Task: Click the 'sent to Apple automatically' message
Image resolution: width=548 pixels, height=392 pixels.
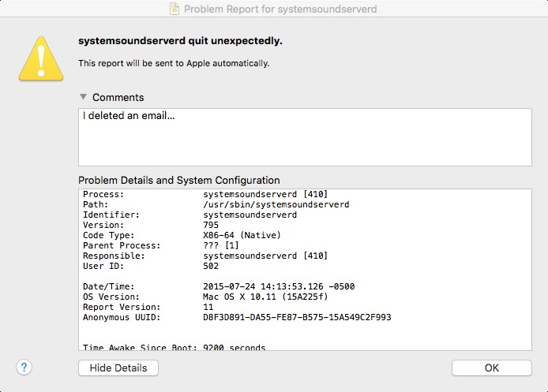Action: (x=174, y=63)
